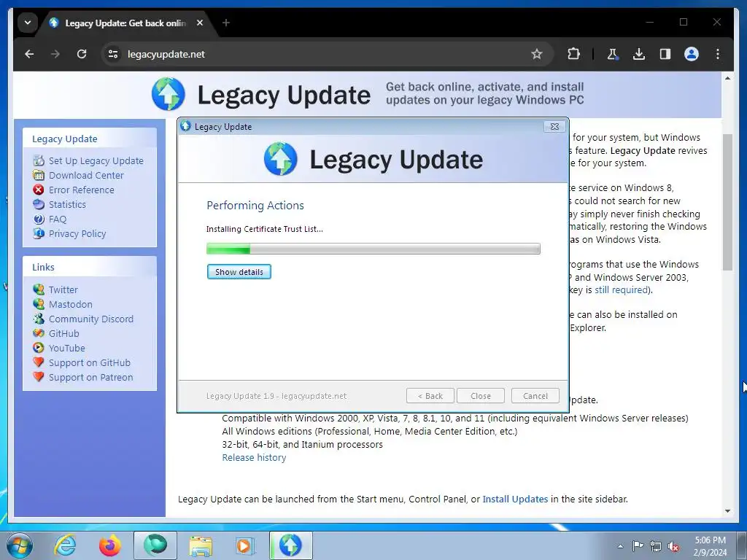Open the Download Center sidebar link

pos(86,175)
